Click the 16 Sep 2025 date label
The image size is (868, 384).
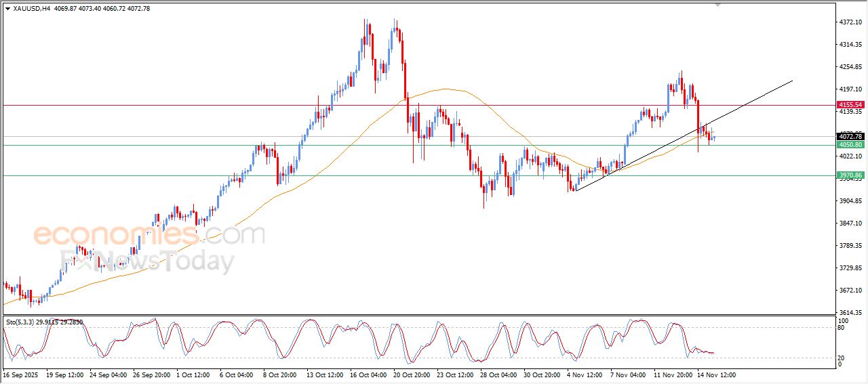click(19, 375)
